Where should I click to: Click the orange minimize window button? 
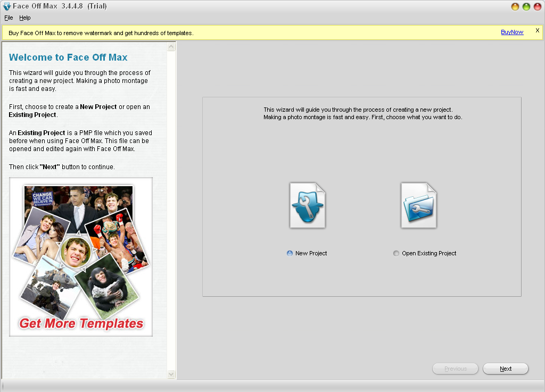click(x=515, y=6)
